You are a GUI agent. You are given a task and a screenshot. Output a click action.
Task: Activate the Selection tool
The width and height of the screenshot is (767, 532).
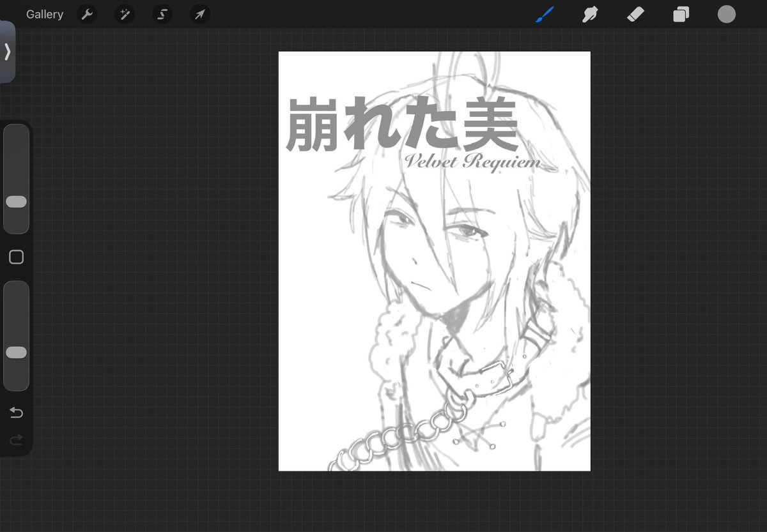click(x=162, y=14)
